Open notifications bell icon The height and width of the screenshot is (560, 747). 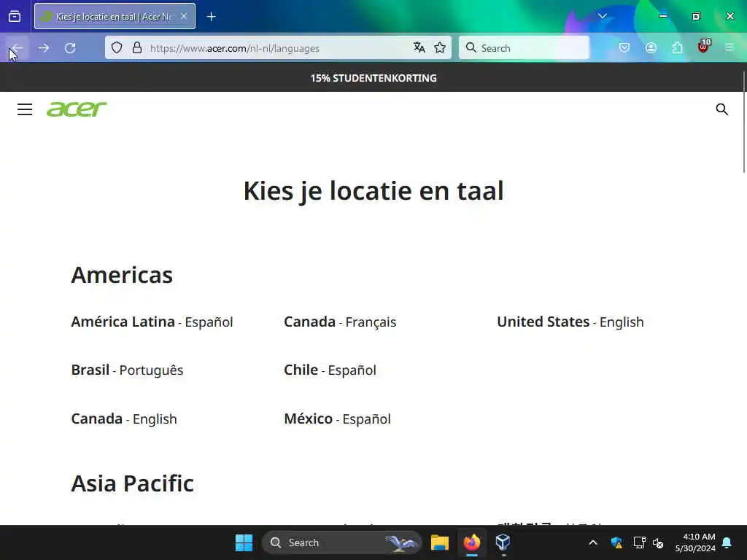(x=727, y=542)
